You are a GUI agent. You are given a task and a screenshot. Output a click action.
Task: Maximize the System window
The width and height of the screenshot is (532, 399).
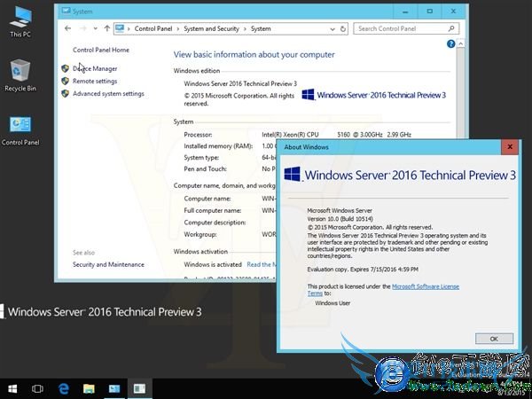[429, 12]
